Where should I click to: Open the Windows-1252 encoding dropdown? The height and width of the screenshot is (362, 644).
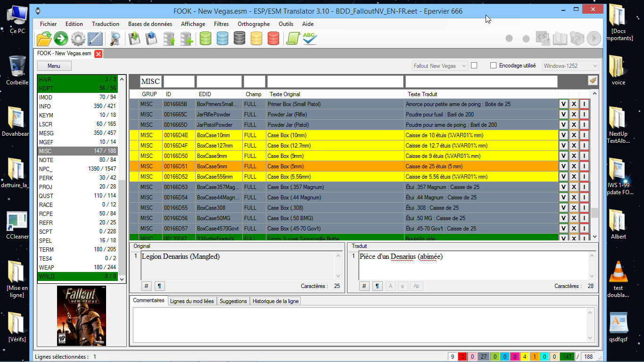click(x=570, y=66)
